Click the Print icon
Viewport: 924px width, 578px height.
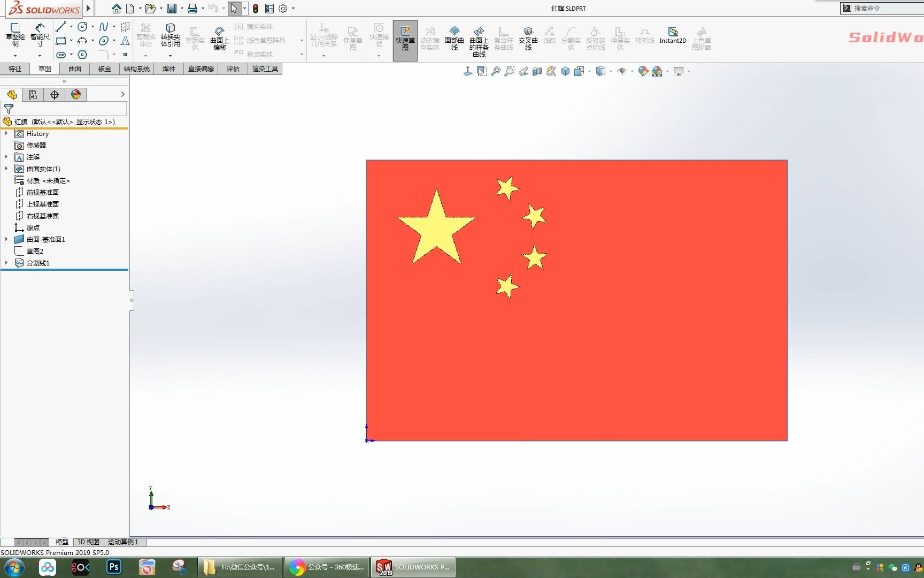pos(192,9)
